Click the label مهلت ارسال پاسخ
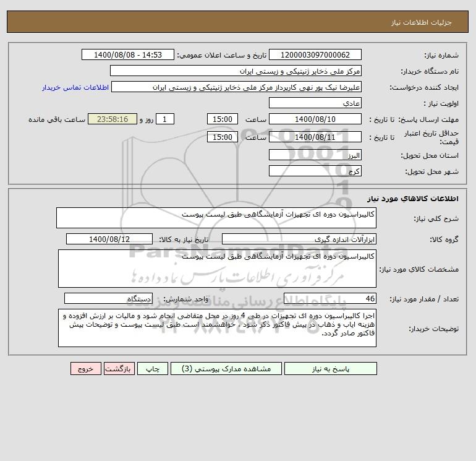 pyautogui.click(x=428, y=119)
